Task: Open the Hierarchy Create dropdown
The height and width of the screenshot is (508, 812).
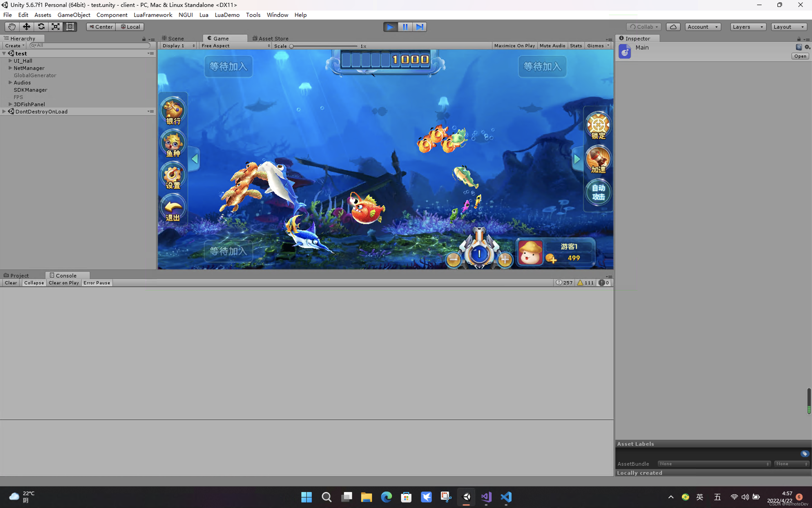Action: pos(14,46)
